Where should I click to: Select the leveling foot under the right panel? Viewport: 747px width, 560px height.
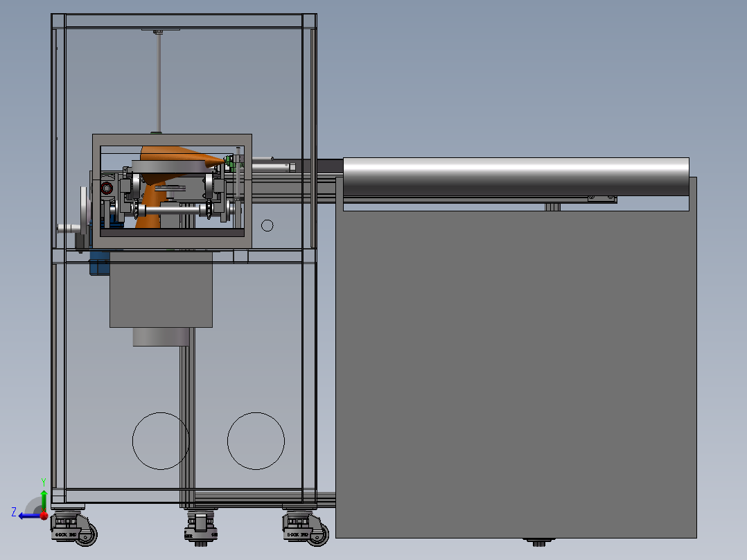point(539,543)
